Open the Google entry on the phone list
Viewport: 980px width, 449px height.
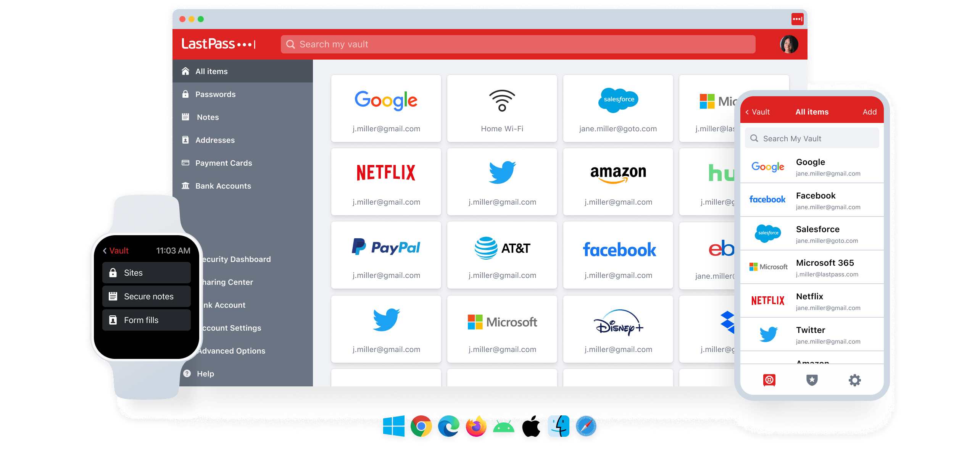click(812, 167)
